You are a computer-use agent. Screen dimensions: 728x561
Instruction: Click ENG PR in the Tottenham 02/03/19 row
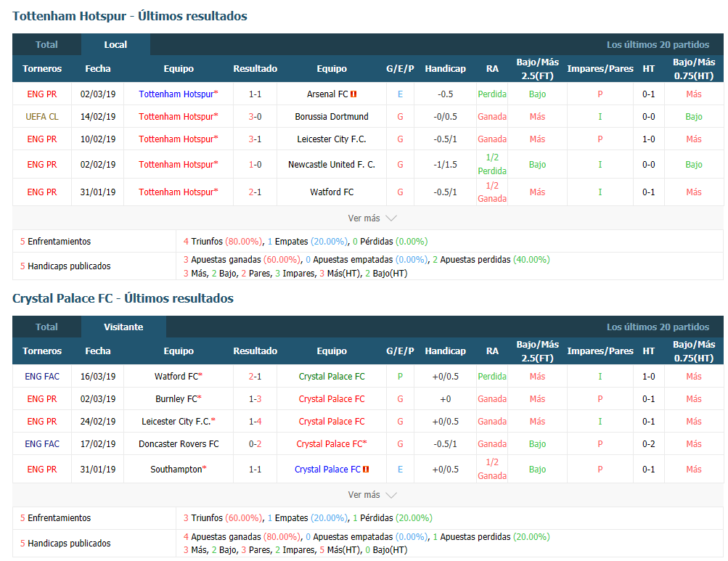42,94
